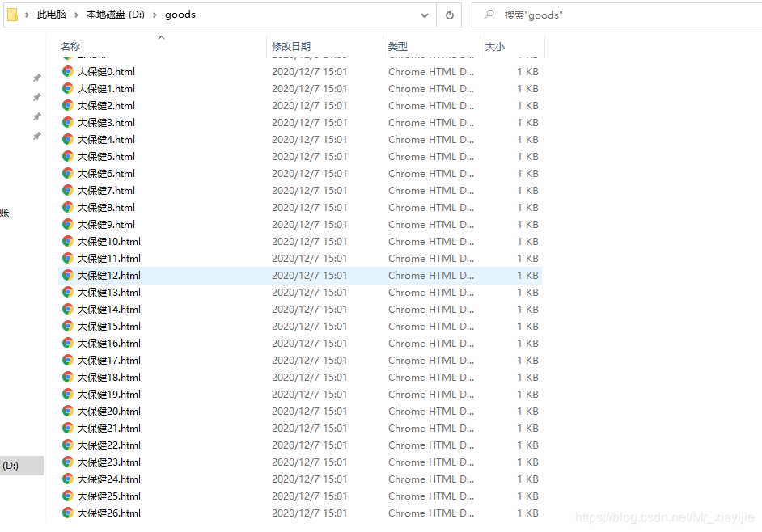This screenshot has height=532, width=762.
Task: Click the Chrome icon of 大保健1.html
Action: click(x=68, y=88)
